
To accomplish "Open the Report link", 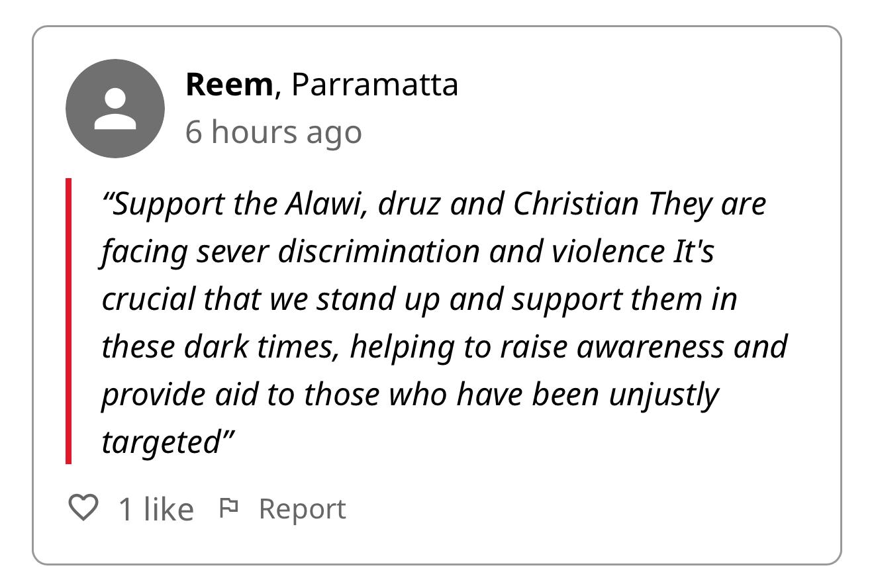I will tap(302, 509).
